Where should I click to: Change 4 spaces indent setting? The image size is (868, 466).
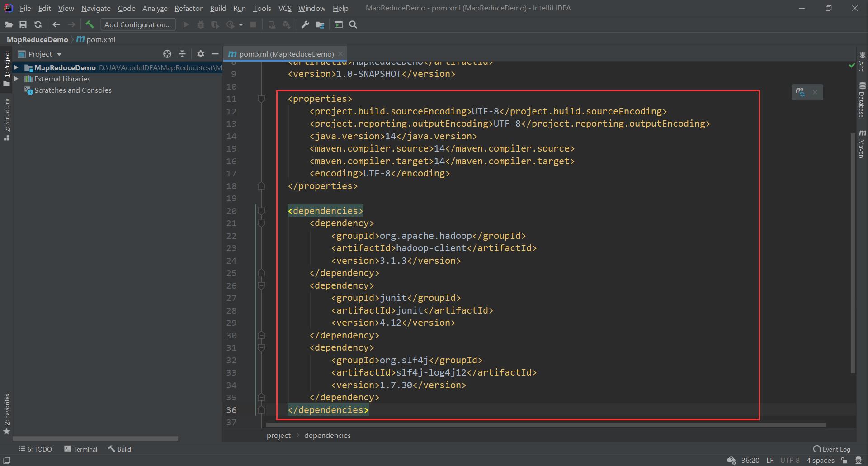coord(820,460)
